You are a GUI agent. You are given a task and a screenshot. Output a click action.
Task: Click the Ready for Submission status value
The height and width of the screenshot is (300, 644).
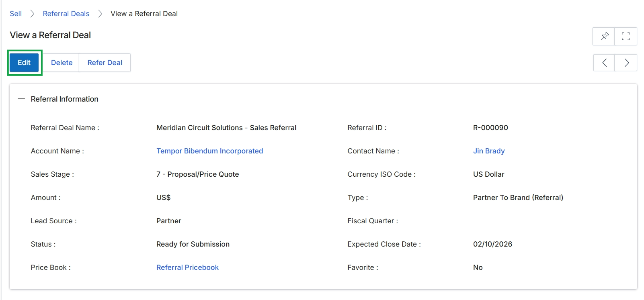pyautogui.click(x=193, y=244)
